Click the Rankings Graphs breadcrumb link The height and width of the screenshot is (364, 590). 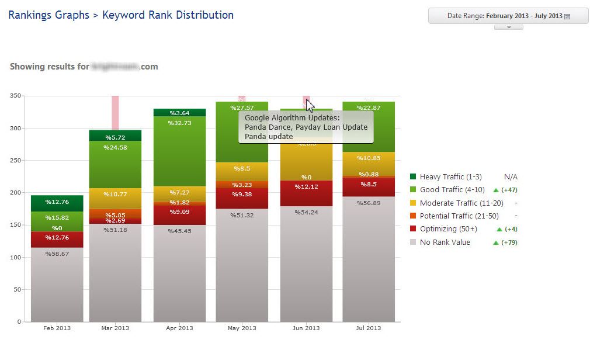tap(48, 15)
